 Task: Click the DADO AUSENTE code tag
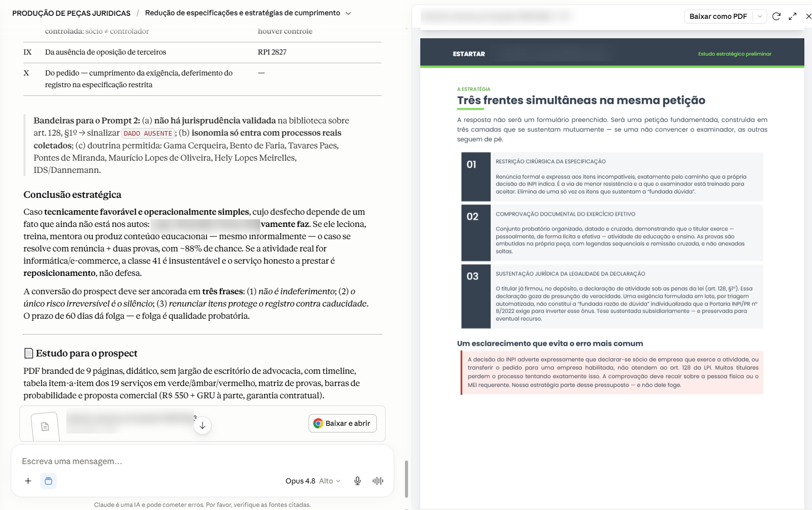149,134
